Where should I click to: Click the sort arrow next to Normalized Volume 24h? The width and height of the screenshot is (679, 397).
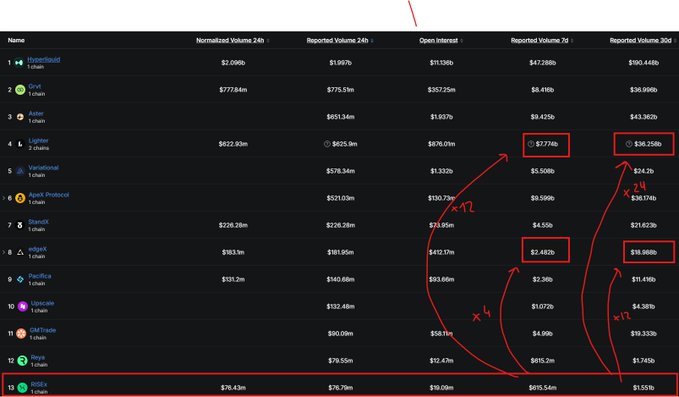(268, 41)
